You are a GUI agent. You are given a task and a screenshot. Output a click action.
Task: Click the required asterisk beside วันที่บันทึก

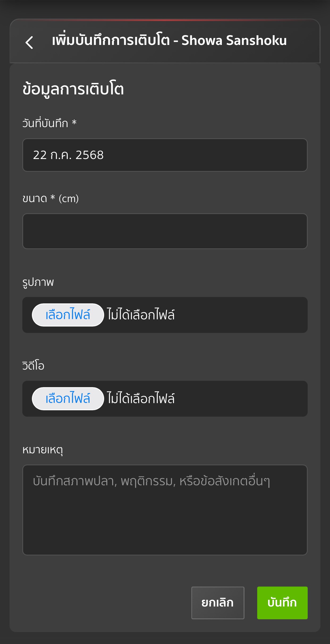pyautogui.click(x=74, y=123)
